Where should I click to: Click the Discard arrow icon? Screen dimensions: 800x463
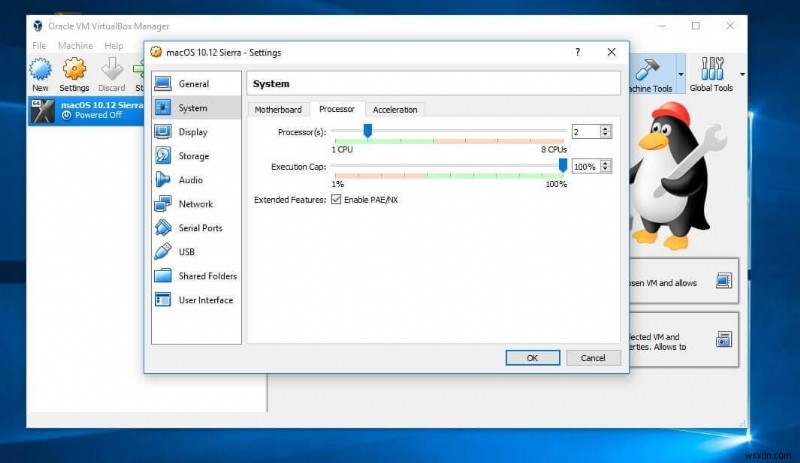click(112, 69)
